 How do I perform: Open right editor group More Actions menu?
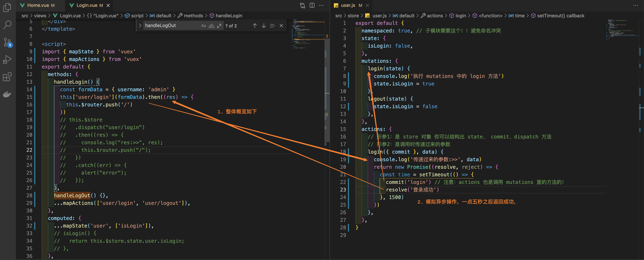tap(636, 5)
